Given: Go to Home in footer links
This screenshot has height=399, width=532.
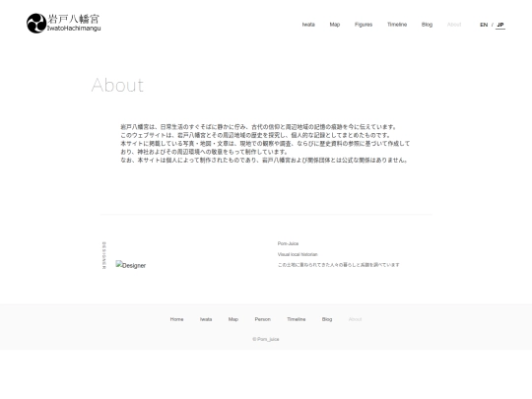Looking at the screenshot, I should point(176,319).
